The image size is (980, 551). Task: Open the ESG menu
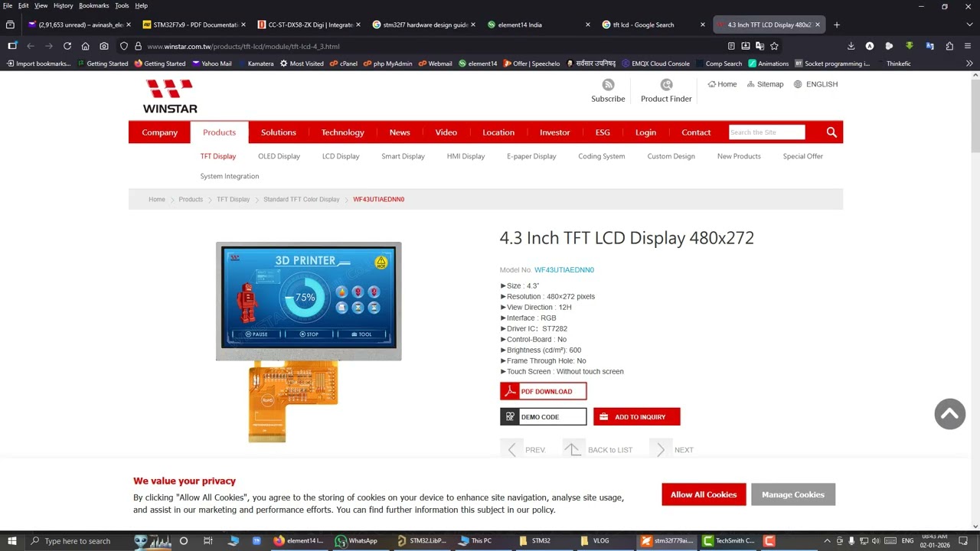pos(603,132)
